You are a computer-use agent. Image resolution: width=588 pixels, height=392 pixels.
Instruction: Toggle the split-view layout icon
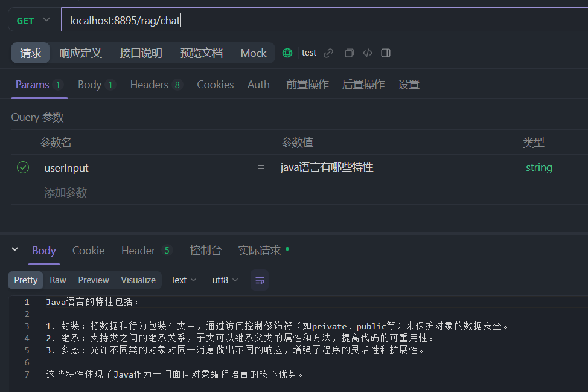click(385, 53)
